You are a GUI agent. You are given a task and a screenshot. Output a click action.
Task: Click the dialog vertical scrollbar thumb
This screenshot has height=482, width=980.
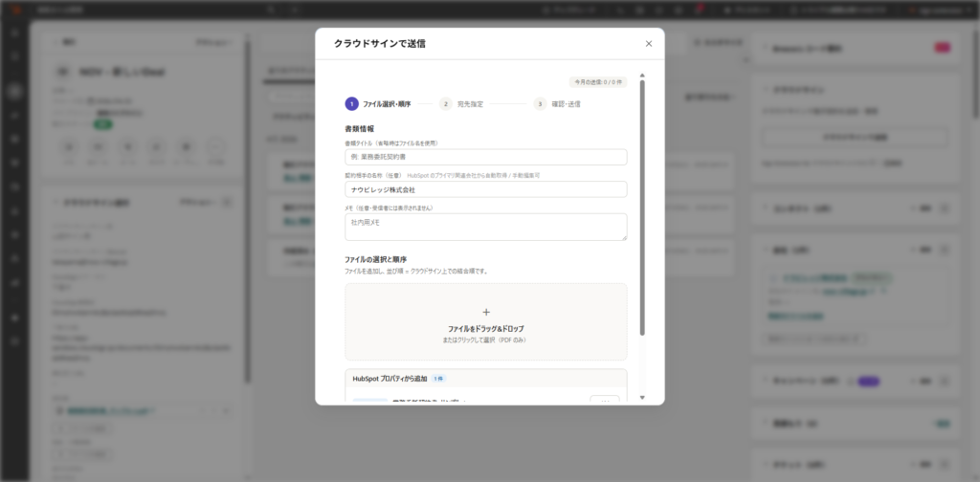click(642, 208)
